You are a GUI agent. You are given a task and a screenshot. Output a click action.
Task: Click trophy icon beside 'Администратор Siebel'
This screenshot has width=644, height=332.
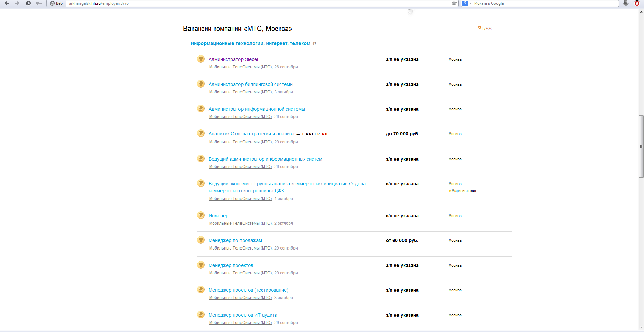coord(201,59)
